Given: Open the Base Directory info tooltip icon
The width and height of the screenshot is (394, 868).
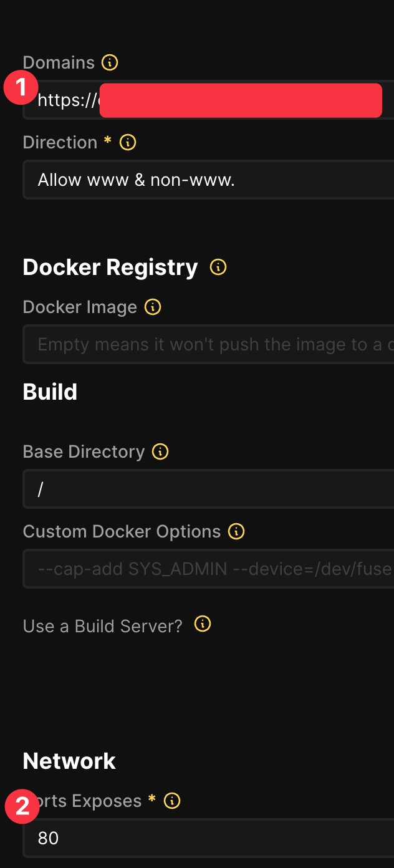Looking at the screenshot, I should click(x=160, y=451).
